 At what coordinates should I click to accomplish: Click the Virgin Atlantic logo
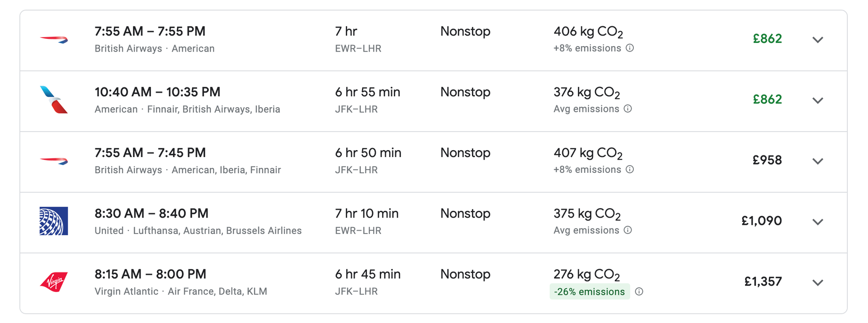tap(54, 282)
